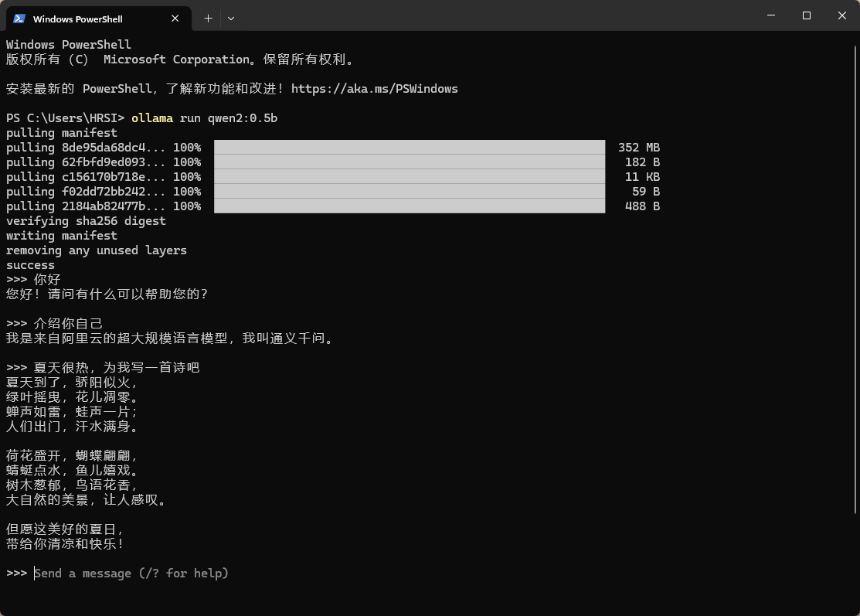
Task: Click the 'success' status line
Action: pyautogui.click(x=30, y=265)
